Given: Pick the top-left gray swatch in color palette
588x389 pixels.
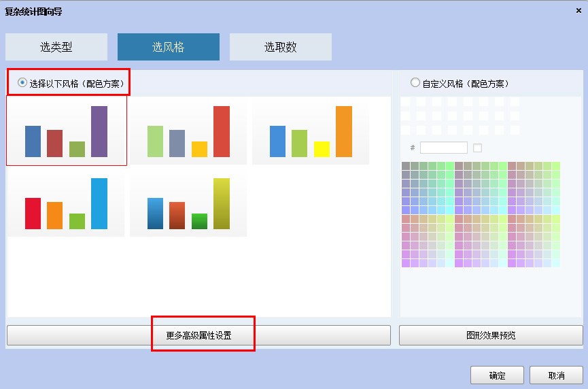Looking at the screenshot, I should [406, 166].
